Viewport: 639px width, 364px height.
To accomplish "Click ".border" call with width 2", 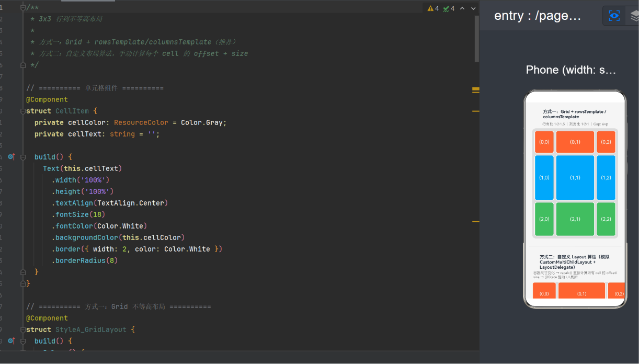I will pos(66,249).
